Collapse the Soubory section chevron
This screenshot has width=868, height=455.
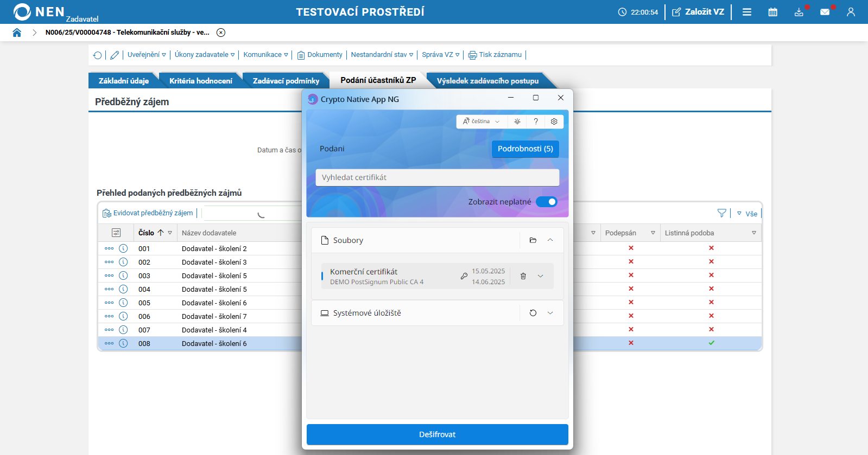[x=550, y=240]
